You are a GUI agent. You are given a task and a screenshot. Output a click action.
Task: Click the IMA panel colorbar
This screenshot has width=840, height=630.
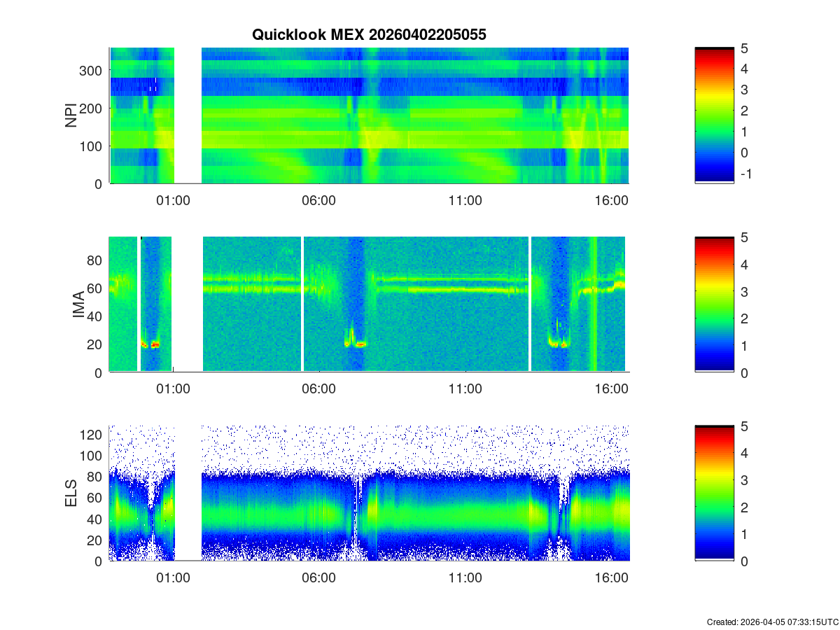(x=714, y=304)
